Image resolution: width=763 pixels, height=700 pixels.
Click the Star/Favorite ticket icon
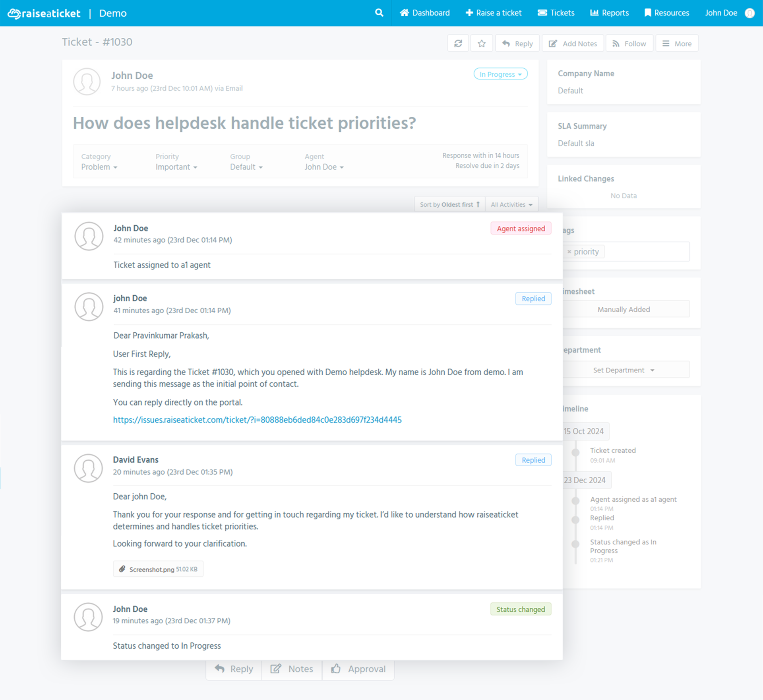pos(482,43)
